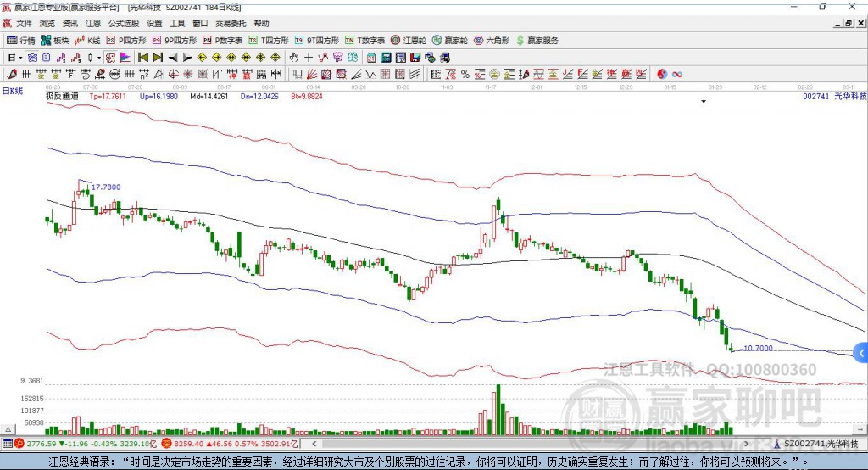868x470 pixels.
Task: Open the calendar icon
Action: point(371,58)
